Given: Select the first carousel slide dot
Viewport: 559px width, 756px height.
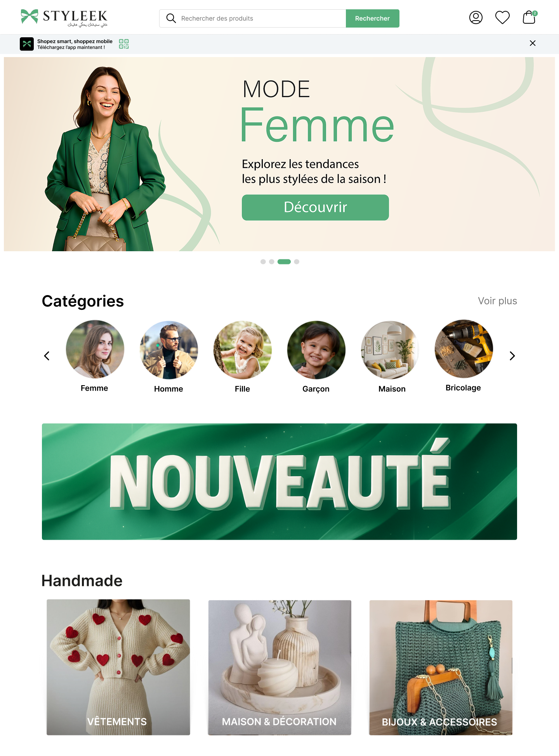Looking at the screenshot, I should [263, 262].
